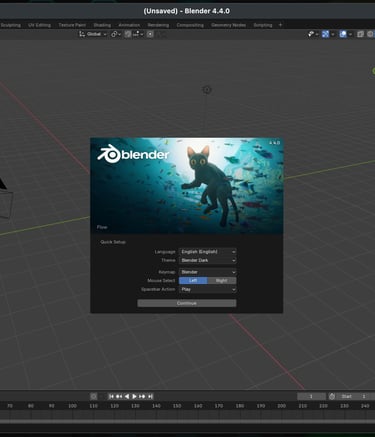Toggle the Snap magnet icon
Viewport: 375px width, 437px height.
tap(128, 34)
